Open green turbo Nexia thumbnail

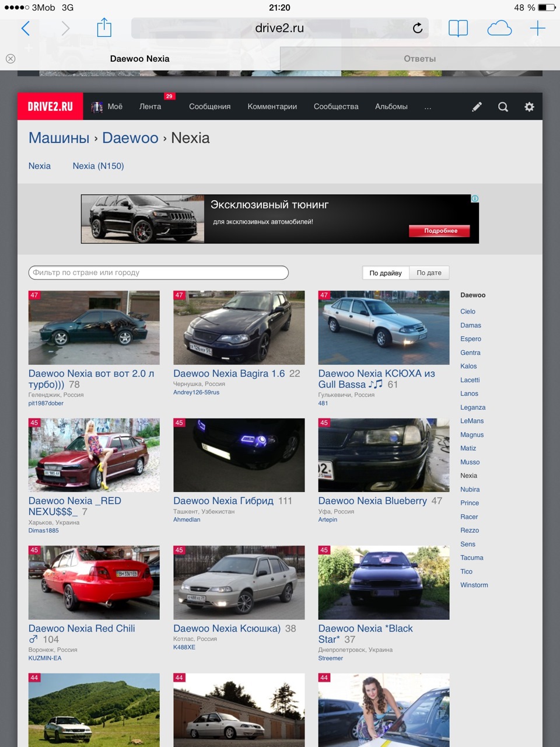[94, 327]
